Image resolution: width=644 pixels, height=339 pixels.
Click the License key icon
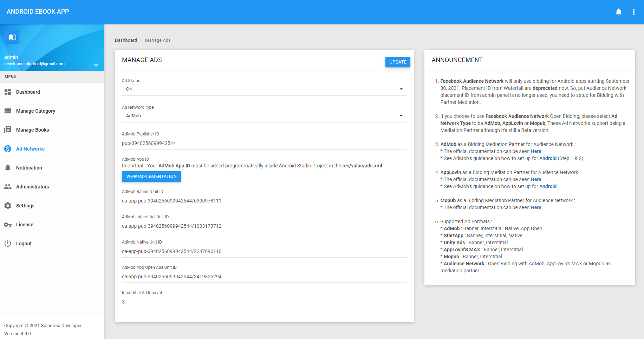(x=8, y=225)
